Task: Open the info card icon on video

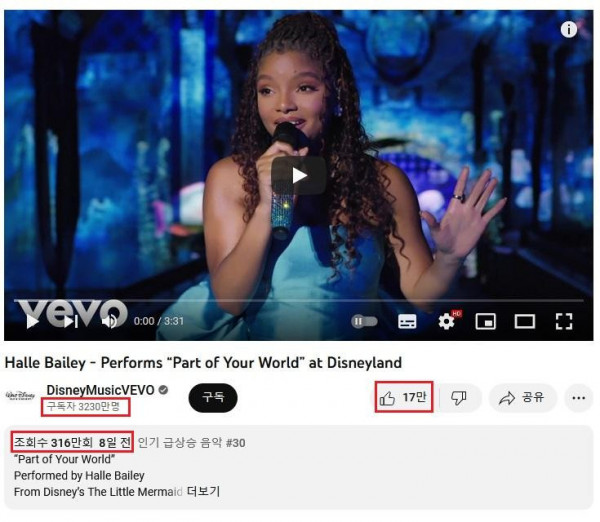Action: click(569, 29)
